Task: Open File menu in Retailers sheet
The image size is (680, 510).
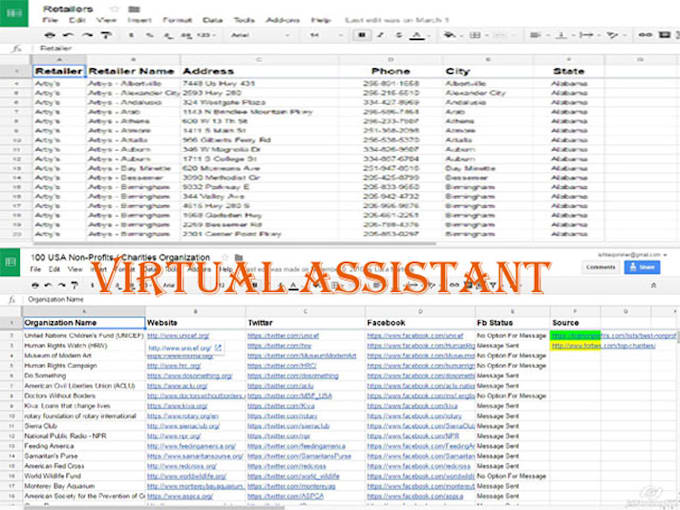Action: pos(50,20)
